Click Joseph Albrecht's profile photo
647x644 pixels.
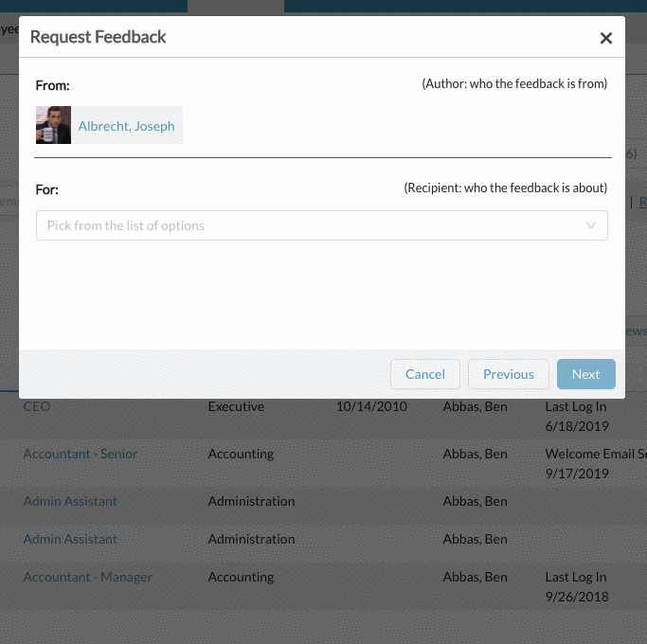tap(53, 125)
